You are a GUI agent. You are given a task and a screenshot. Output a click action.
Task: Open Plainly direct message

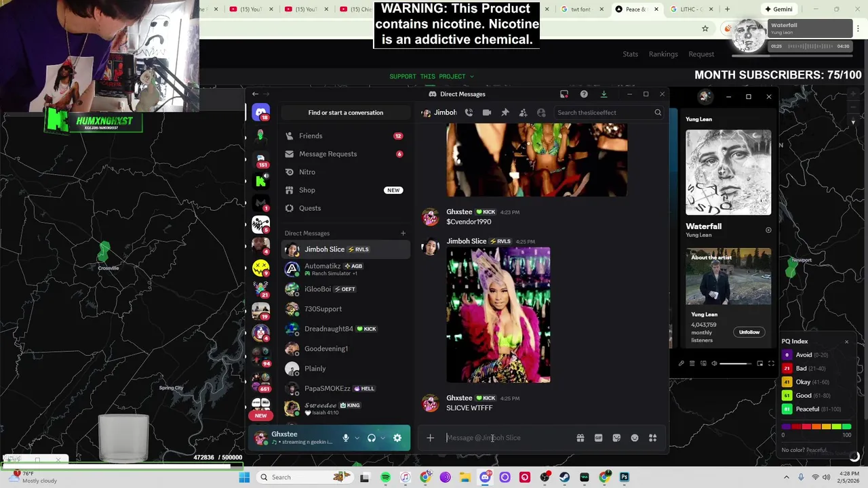pyautogui.click(x=346, y=369)
